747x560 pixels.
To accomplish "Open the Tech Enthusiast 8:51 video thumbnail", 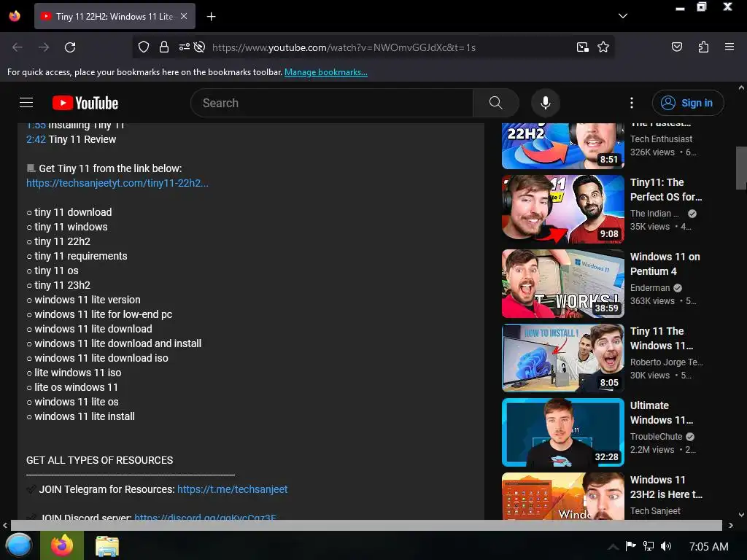I will click(563, 146).
